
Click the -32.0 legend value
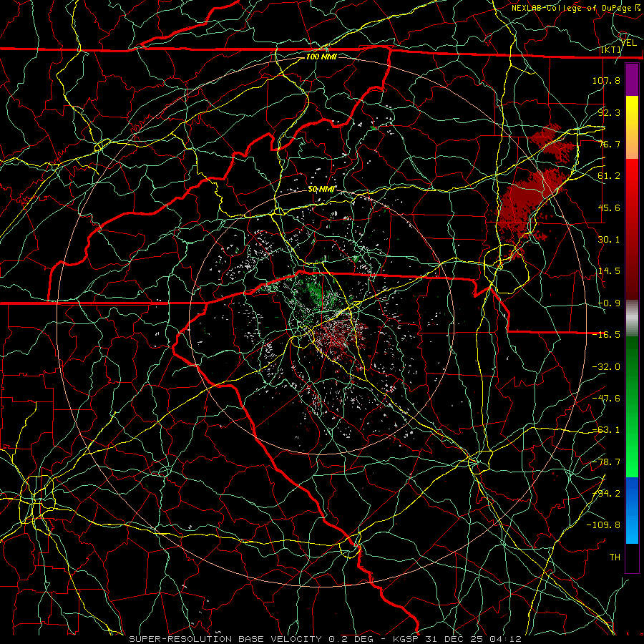(x=606, y=367)
